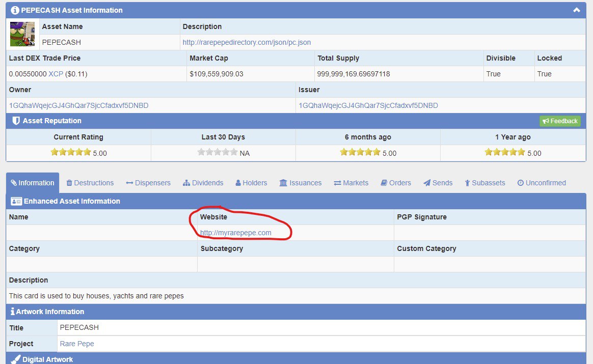
Task: Click the Custom Category header
Action: 426,249
